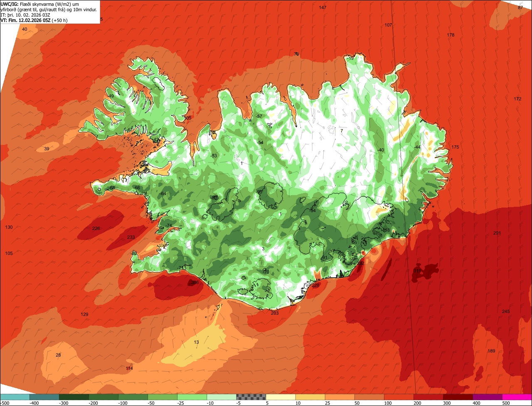Select the pale yellow 5 to 10 legend swatch
The width and height of the screenshot is (532, 406).
point(281,396)
